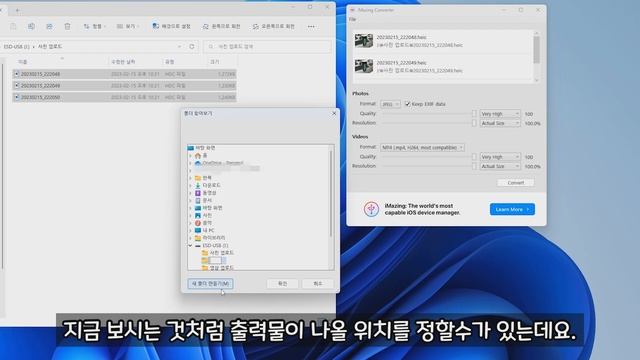640x360 pixels.
Task: Click the Learn More button in iMazing banner
Action: tap(512, 209)
